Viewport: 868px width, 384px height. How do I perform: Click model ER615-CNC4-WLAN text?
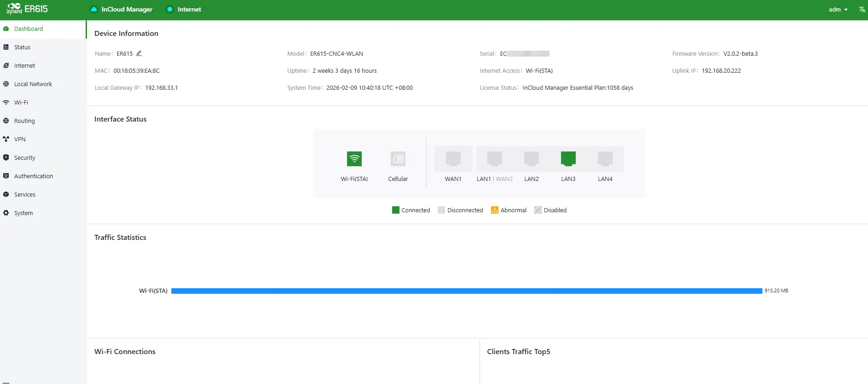coord(336,53)
